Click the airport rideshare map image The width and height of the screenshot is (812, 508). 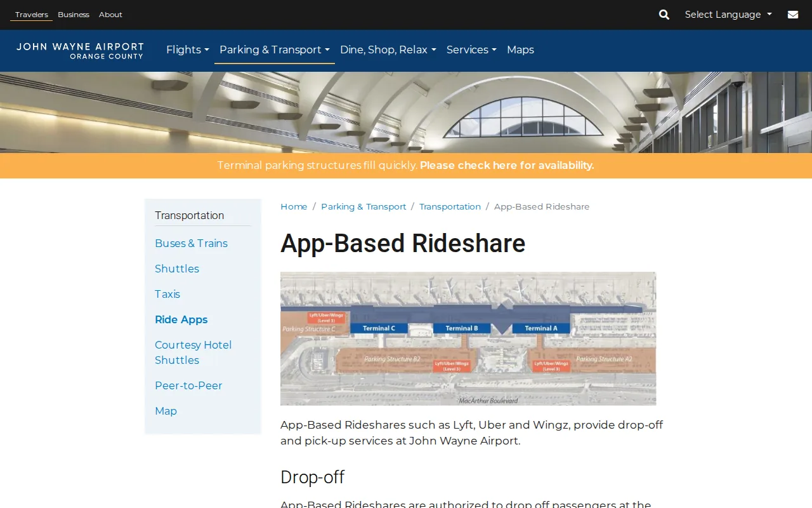[x=468, y=338]
